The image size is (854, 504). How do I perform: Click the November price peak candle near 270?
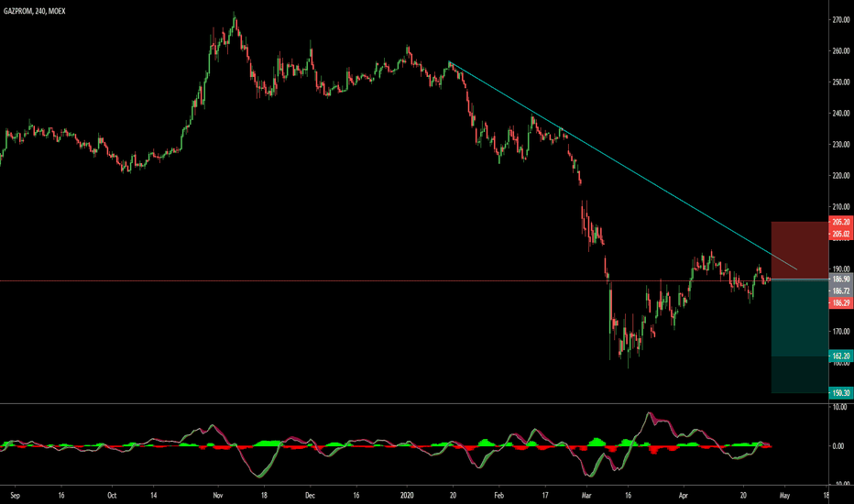pos(235,19)
